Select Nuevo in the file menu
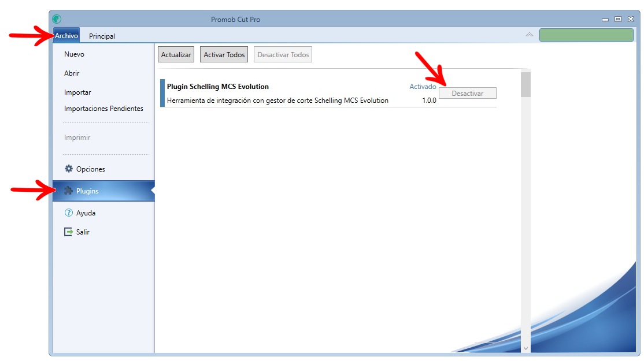644x361 pixels. (75, 54)
